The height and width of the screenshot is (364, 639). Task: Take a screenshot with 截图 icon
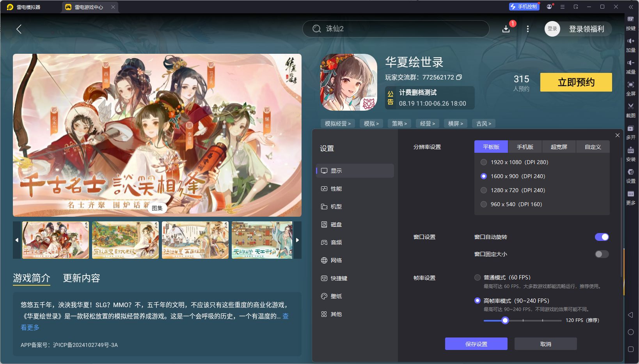631,111
